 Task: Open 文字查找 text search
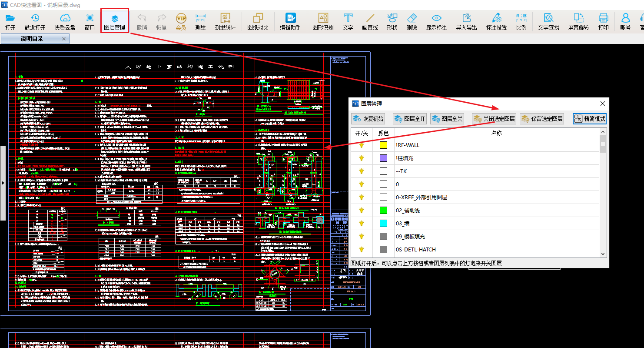(x=548, y=22)
